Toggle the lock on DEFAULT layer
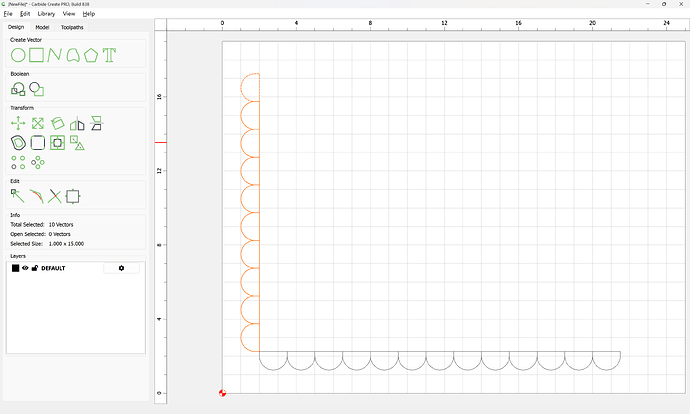The width and height of the screenshot is (690, 414). pos(35,268)
